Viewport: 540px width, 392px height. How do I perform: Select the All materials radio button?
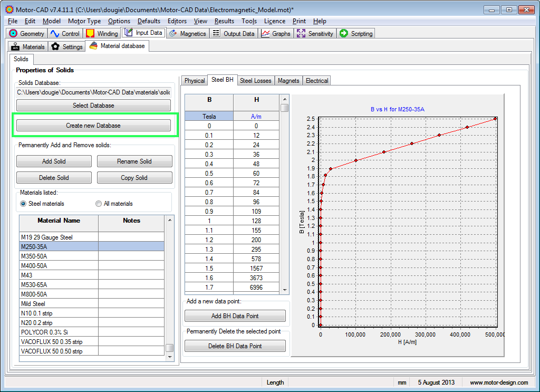coord(99,204)
